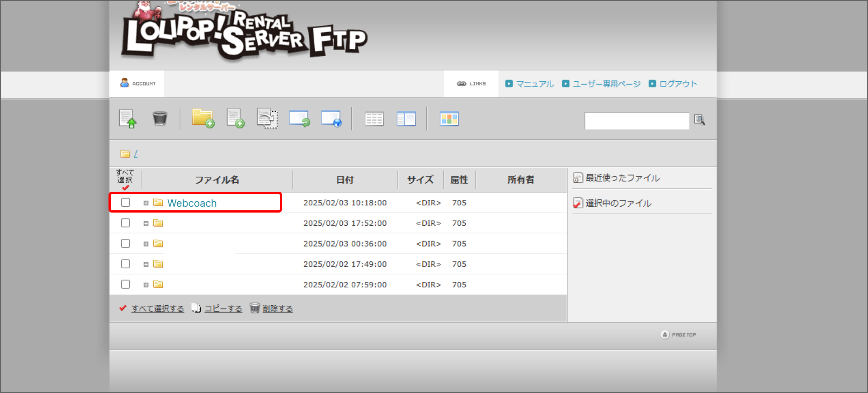Open the LINKS tab
The height and width of the screenshot is (393, 868).
pyautogui.click(x=471, y=83)
